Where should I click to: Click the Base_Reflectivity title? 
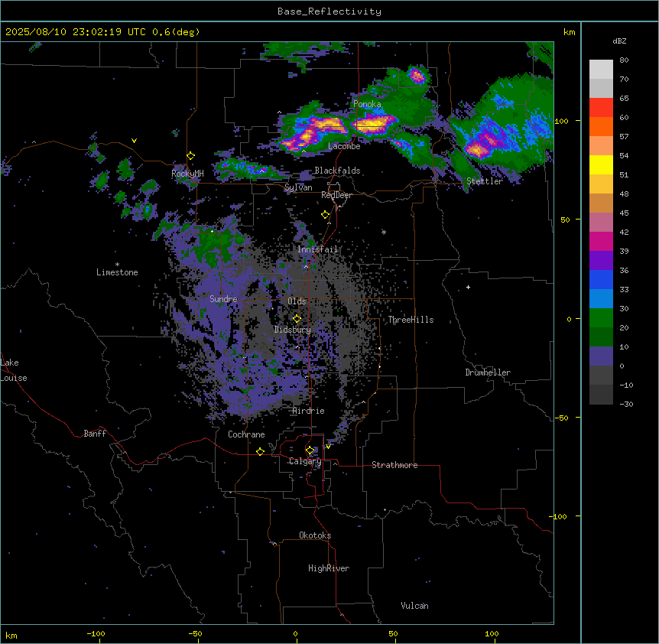(329, 11)
